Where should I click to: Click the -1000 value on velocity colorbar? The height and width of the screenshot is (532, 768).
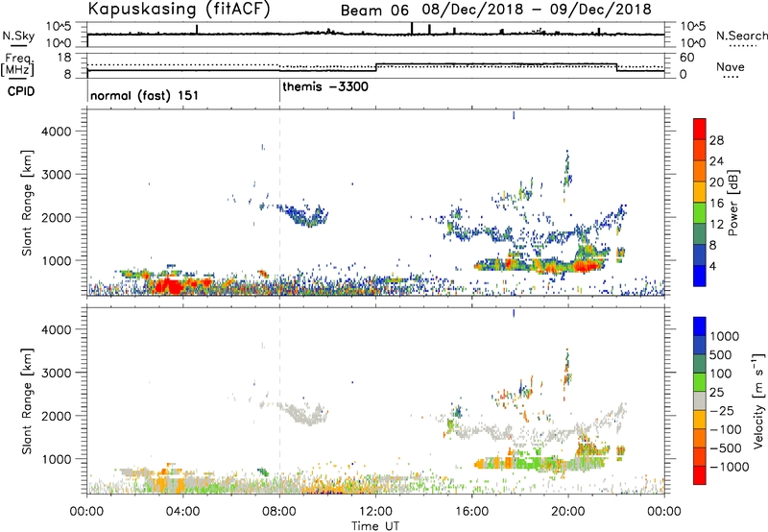pos(730,467)
